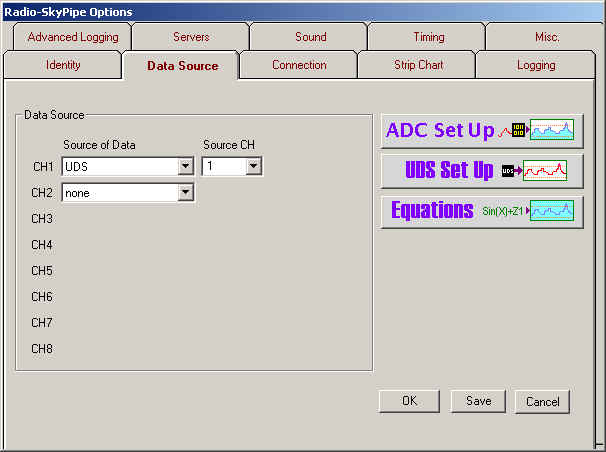Click the Data Source group box title

tap(54, 115)
